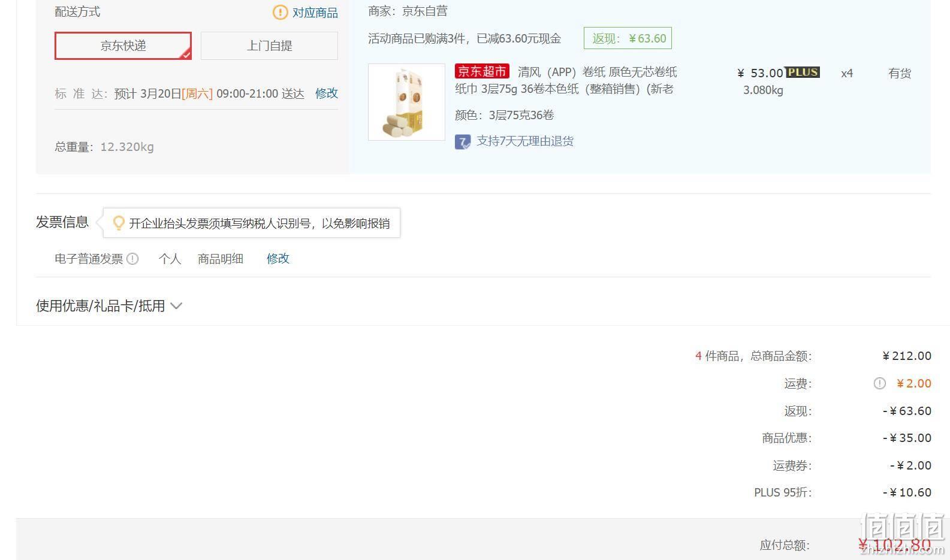This screenshot has width=950, height=560.
Task: Click 个人 invoice title type
Action: pos(170,259)
